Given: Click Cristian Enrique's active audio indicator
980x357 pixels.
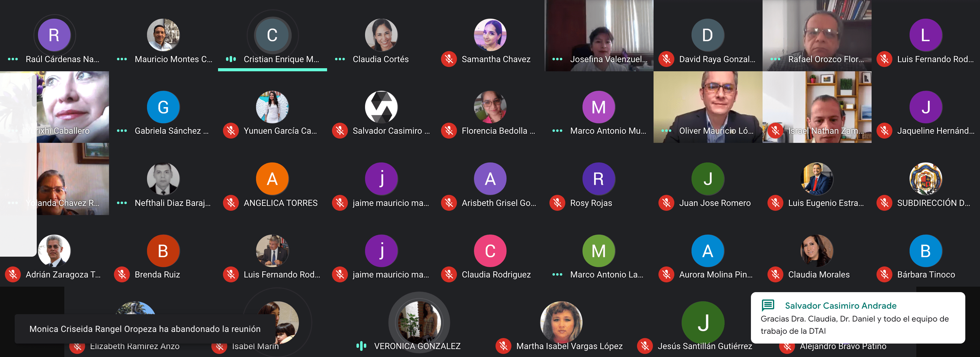Looking at the screenshot, I should [231, 59].
